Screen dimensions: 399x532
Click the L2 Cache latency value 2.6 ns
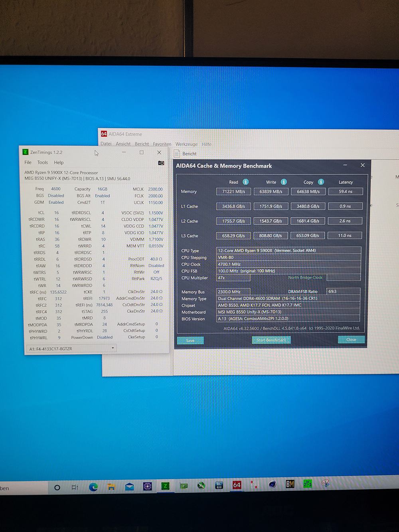(x=345, y=221)
